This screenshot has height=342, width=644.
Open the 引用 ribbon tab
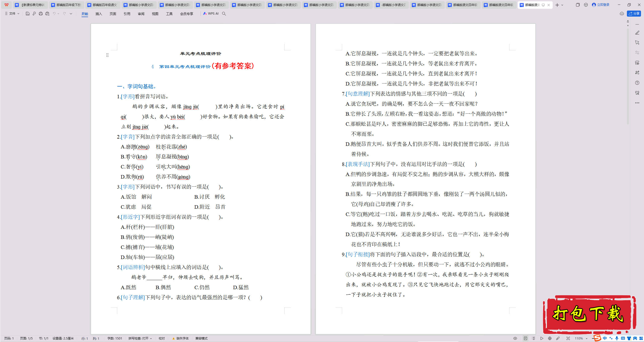coord(127,14)
